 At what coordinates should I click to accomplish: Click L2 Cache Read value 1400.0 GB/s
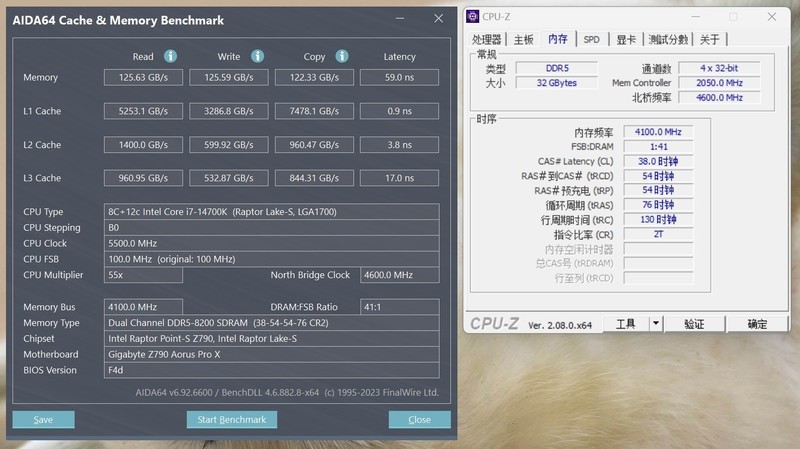coord(143,144)
